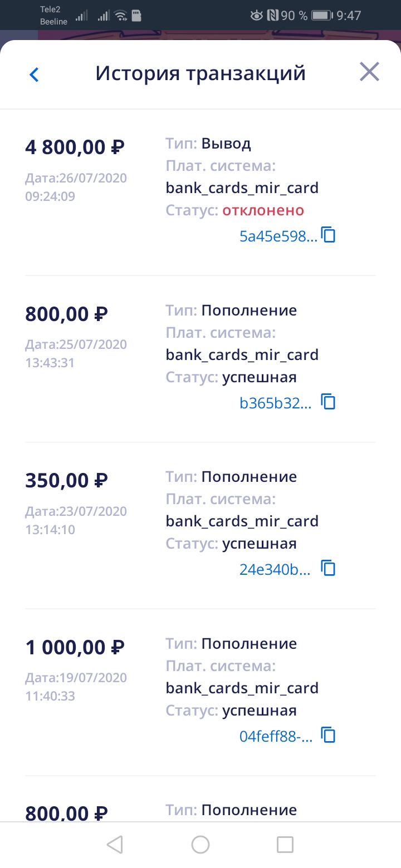
Task: Tap the Android back navigation button
Action: (115, 845)
